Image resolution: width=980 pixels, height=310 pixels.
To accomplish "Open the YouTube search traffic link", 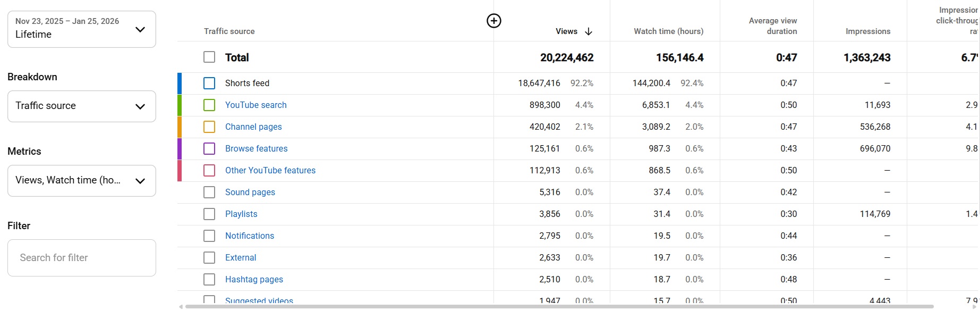I will [255, 105].
